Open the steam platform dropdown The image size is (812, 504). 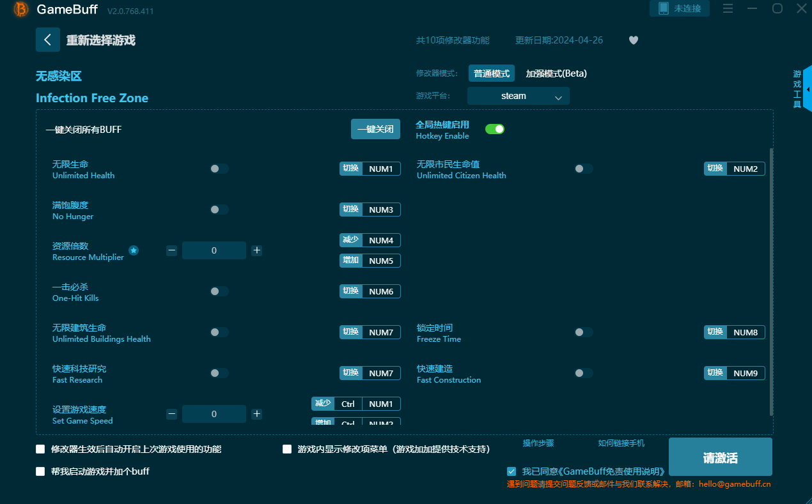tap(519, 96)
